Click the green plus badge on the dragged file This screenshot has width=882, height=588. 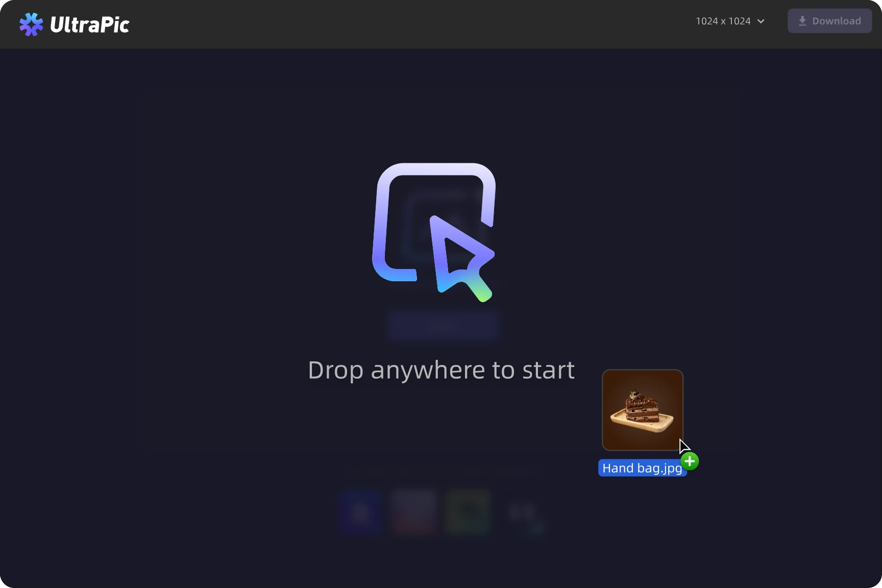tap(690, 461)
